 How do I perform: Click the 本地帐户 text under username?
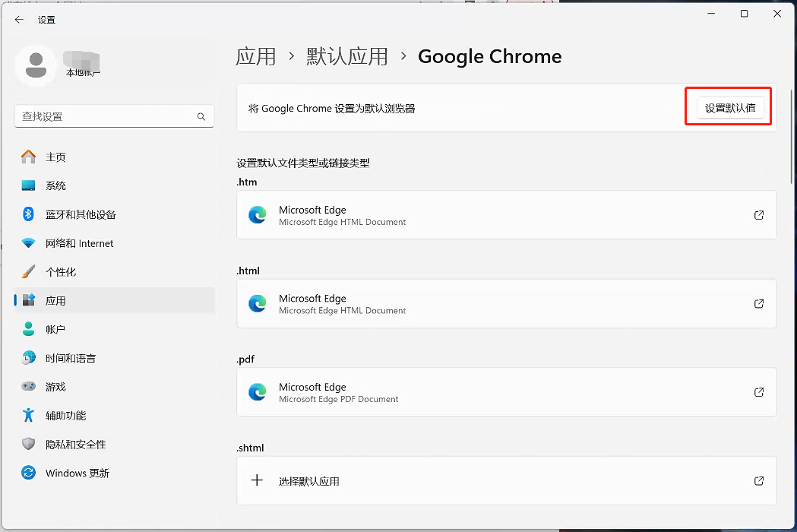83,73
